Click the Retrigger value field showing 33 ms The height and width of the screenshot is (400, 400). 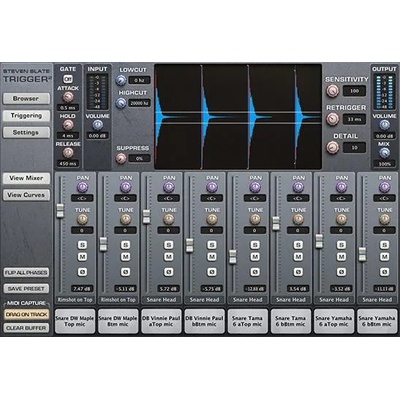354,119
